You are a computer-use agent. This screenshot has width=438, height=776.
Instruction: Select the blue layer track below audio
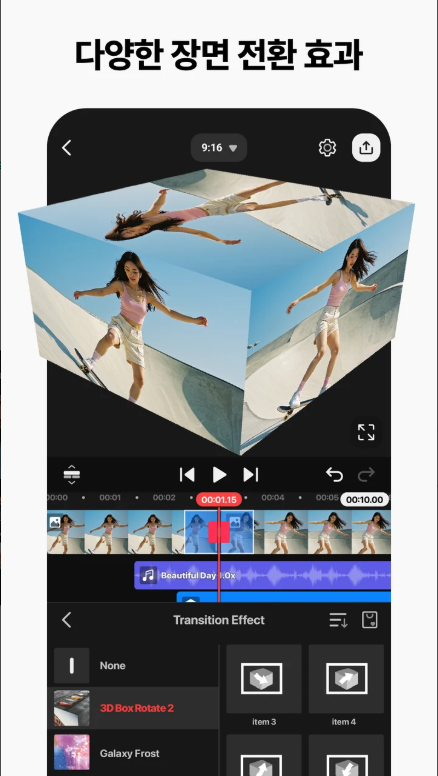(284, 597)
